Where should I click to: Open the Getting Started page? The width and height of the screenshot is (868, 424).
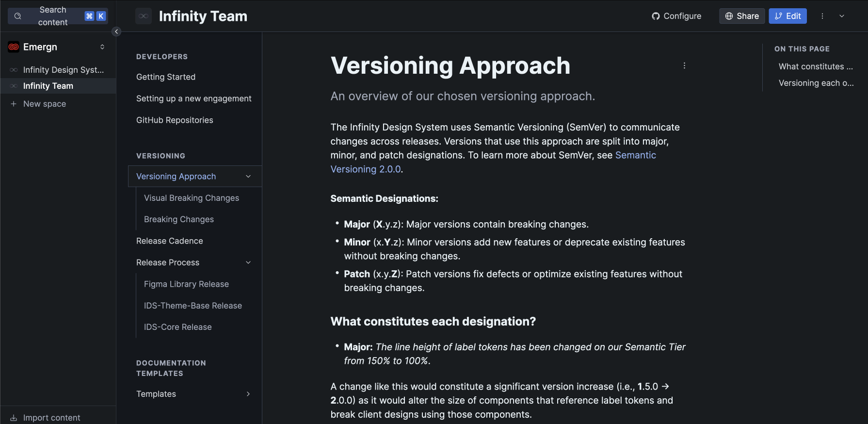click(166, 77)
